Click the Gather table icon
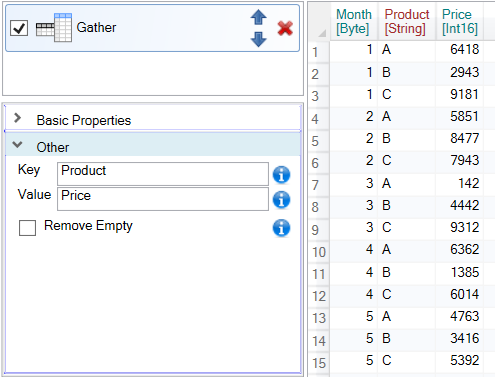 [54, 28]
